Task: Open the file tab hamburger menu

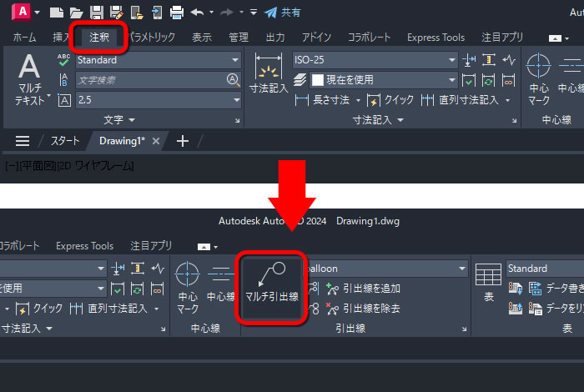Action: (23, 141)
